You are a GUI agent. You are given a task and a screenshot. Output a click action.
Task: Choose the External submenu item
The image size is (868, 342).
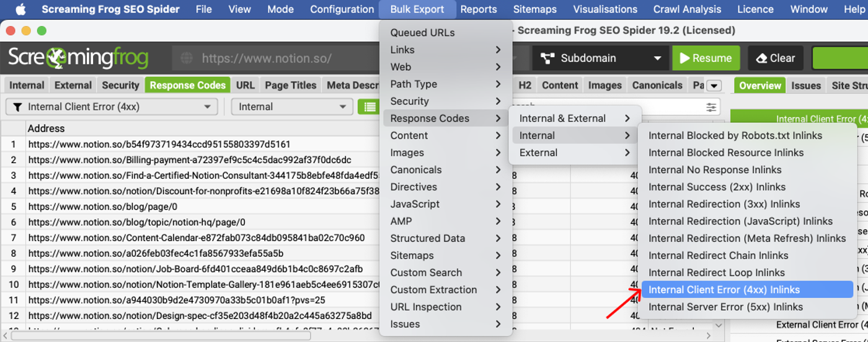[x=575, y=153]
